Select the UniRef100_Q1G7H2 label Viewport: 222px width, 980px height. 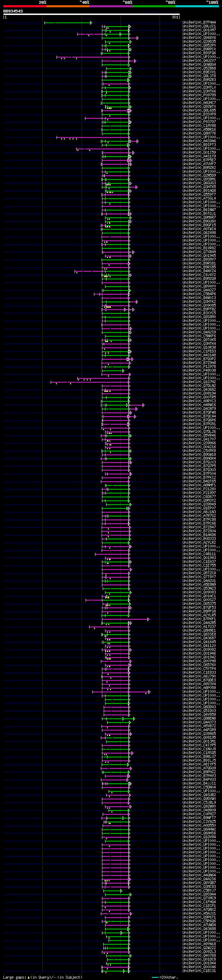point(199,382)
